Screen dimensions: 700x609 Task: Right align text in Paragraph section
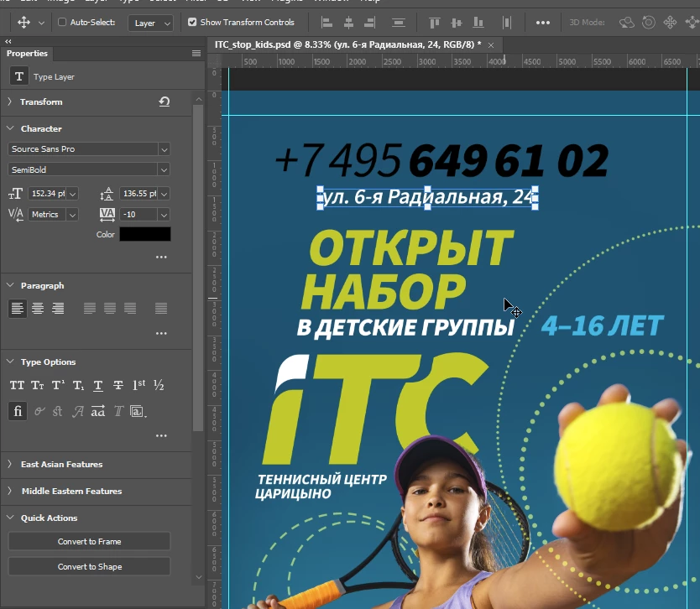[x=58, y=309]
